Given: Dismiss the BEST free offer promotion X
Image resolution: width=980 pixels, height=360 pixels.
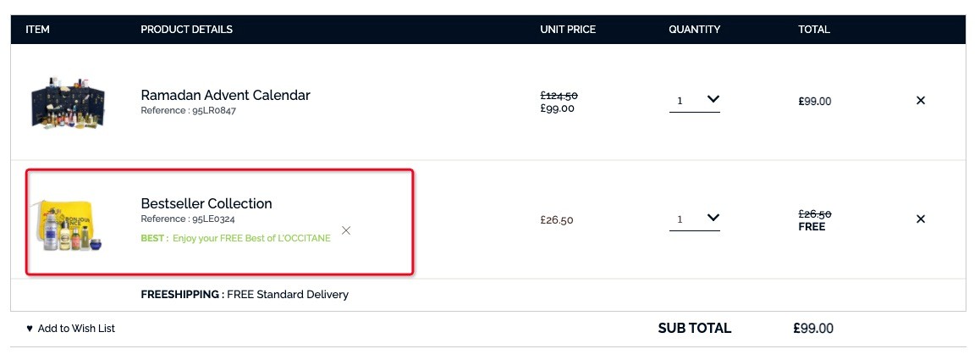Looking at the screenshot, I should pyautogui.click(x=345, y=230).
